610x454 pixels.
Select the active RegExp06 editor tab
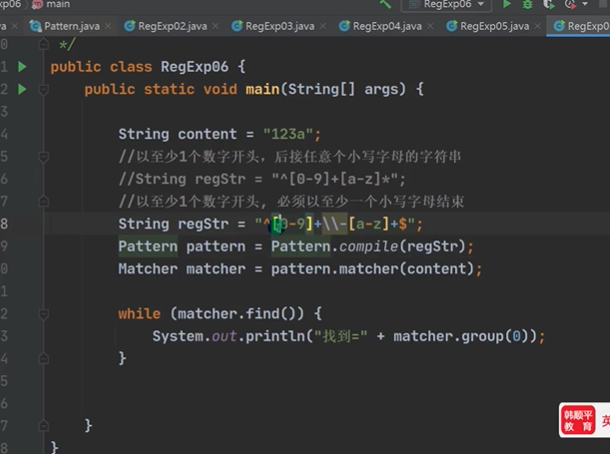click(580, 26)
